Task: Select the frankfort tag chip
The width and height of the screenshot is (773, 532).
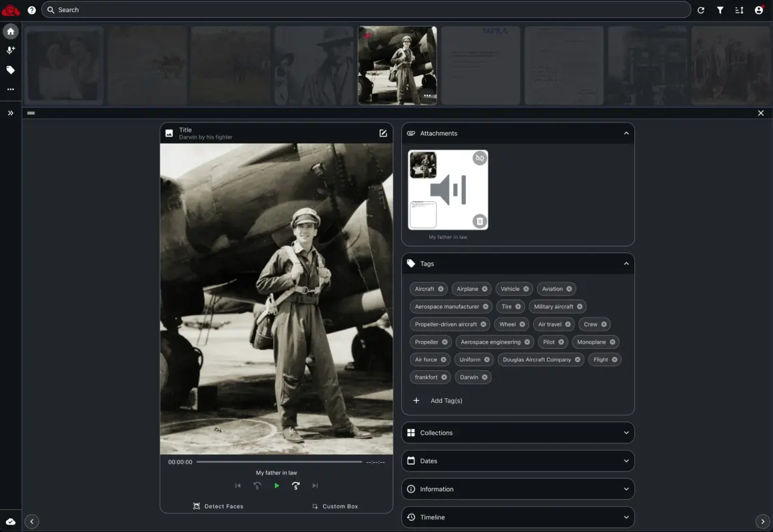Action: pos(429,378)
